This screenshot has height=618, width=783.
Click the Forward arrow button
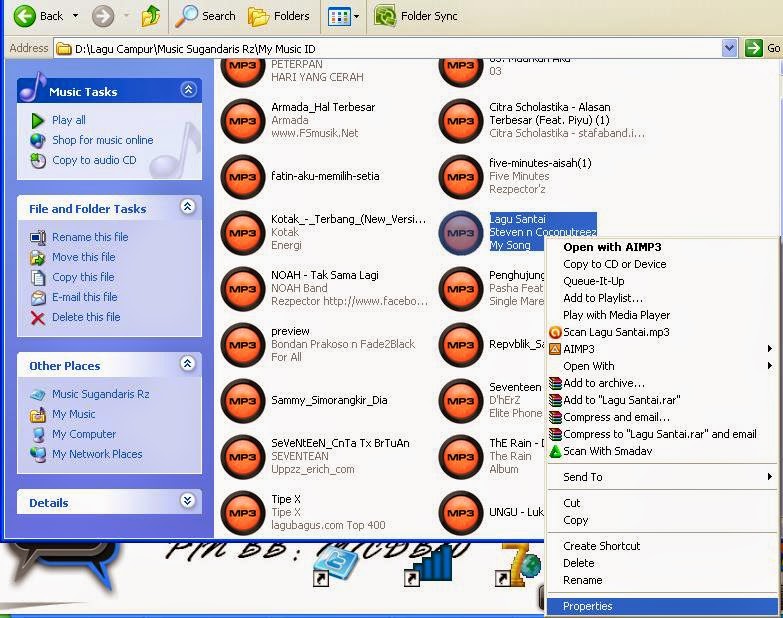point(103,16)
